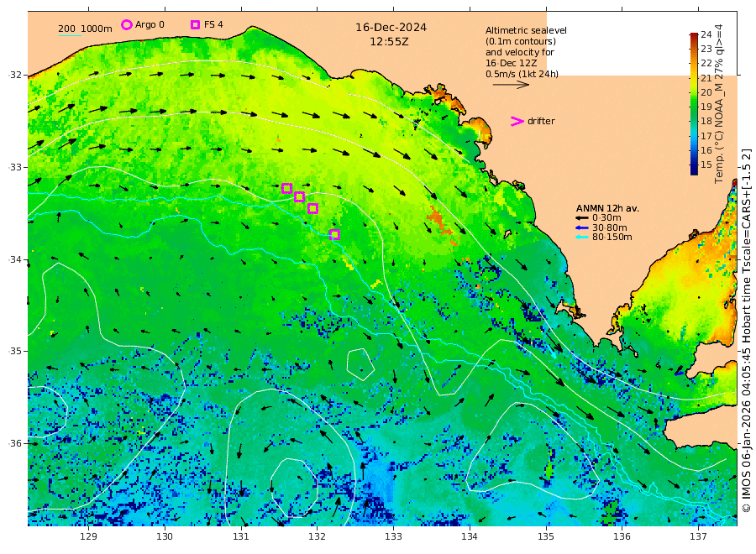The width and height of the screenshot is (756, 554).
Task: Click the FS 4 square legend marker
Action: [x=195, y=24]
